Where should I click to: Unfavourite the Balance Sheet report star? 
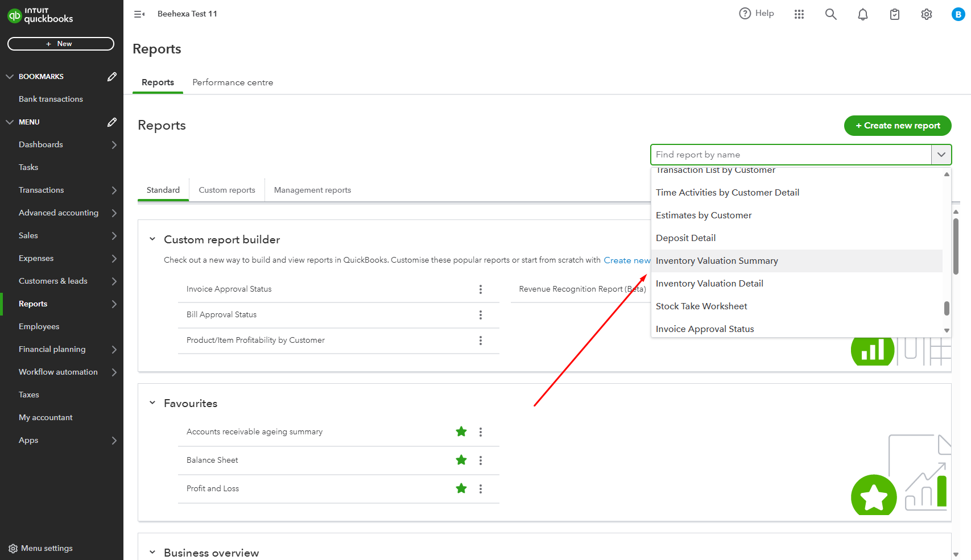tap(461, 460)
